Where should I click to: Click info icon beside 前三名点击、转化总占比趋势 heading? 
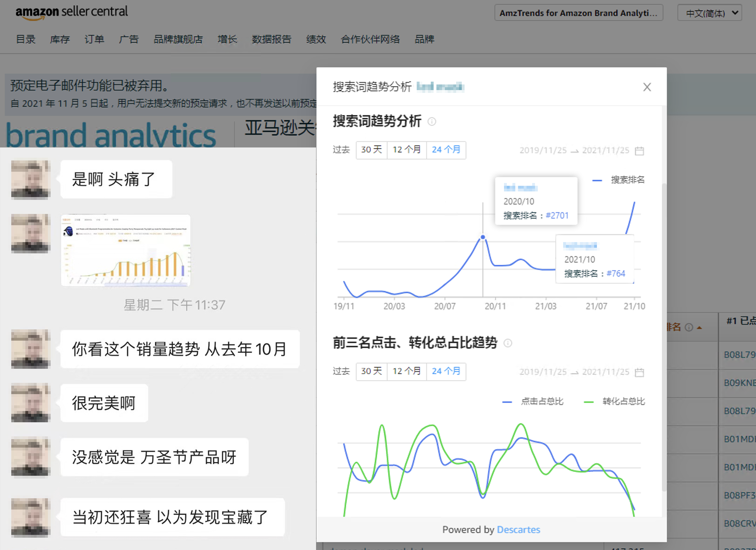(x=508, y=343)
